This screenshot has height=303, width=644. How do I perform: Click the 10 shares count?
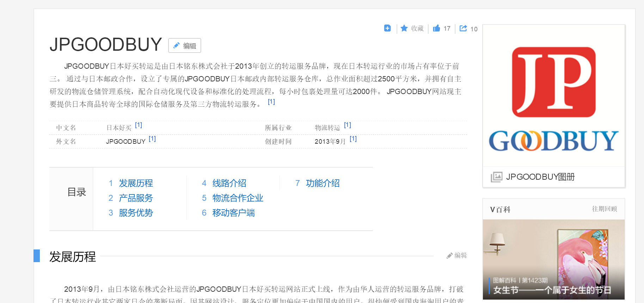[x=474, y=29]
